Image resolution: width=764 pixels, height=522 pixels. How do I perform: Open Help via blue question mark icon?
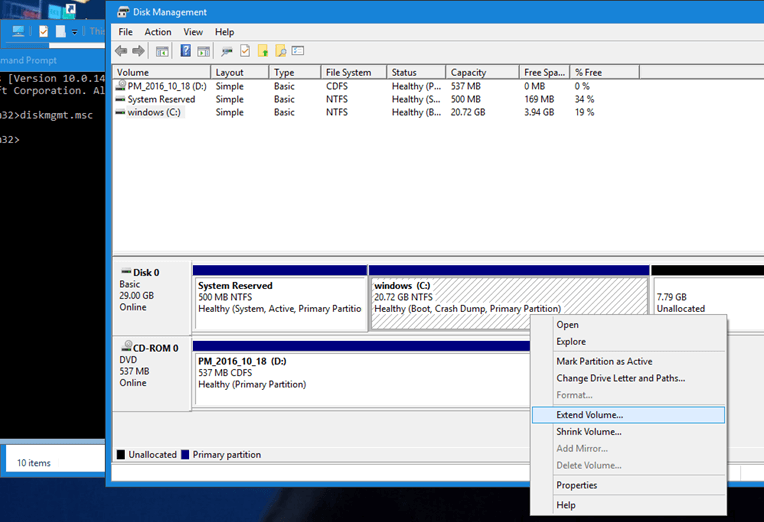click(x=185, y=51)
